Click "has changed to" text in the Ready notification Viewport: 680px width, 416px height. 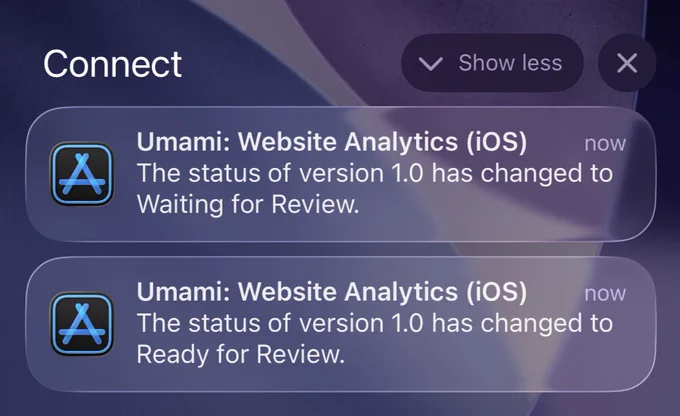click(x=522, y=324)
